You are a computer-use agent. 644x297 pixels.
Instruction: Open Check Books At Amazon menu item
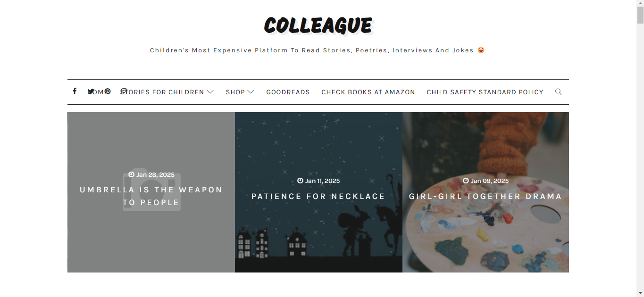tap(368, 92)
